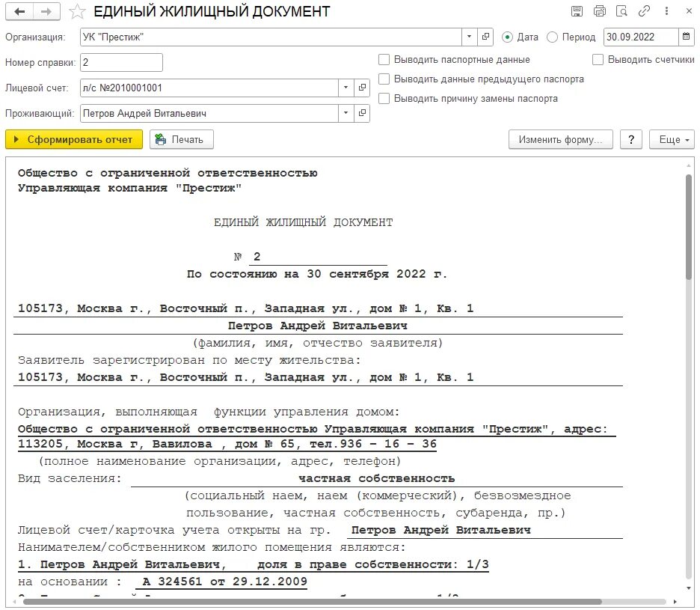Expand the Лицевой счет dropdown list
Screen dimensions: 700x610
tap(346, 88)
